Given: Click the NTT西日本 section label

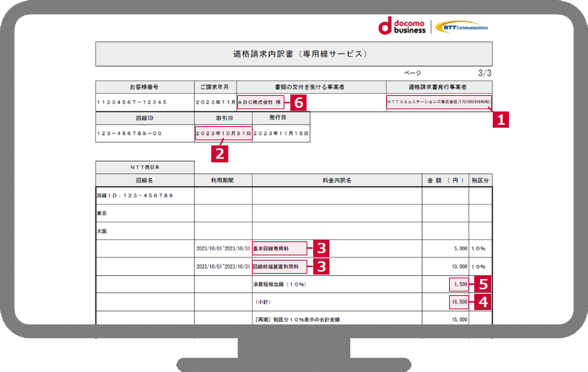Looking at the screenshot, I should tap(145, 168).
